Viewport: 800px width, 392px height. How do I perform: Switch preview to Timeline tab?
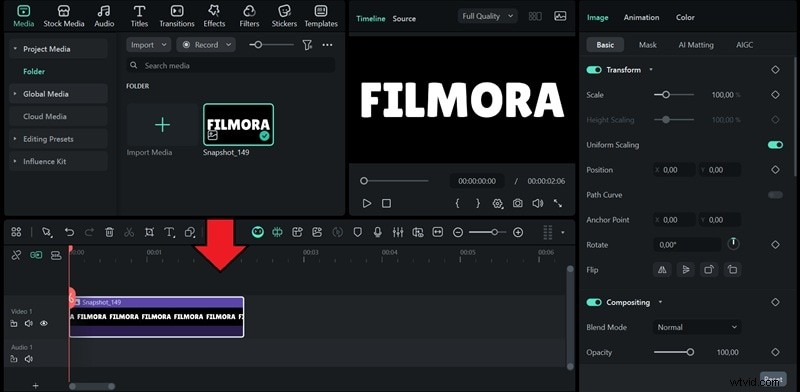(x=371, y=18)
